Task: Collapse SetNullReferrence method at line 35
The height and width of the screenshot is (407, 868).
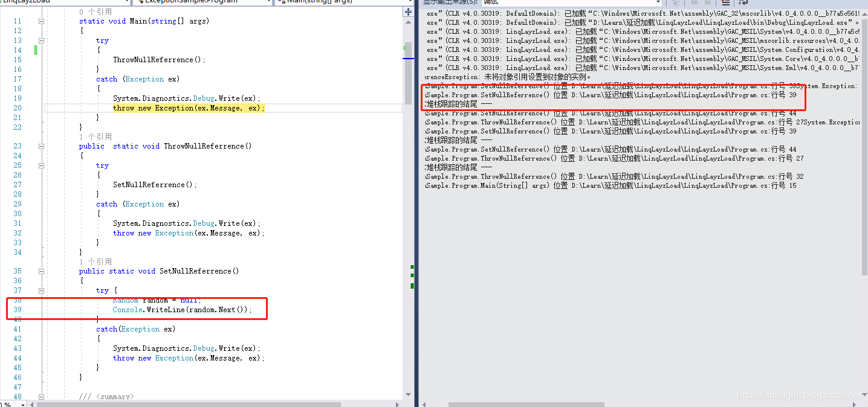Action: pyautogui.click(x=41, y=271)
